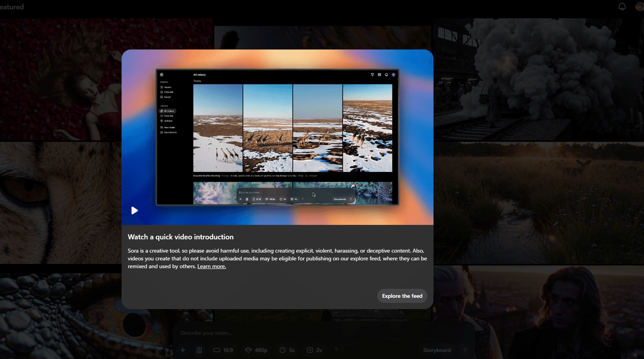Click the Describe your video input field
Image resolution: width=644 pixels, height=359 pixels.
[x=322, y=333]
